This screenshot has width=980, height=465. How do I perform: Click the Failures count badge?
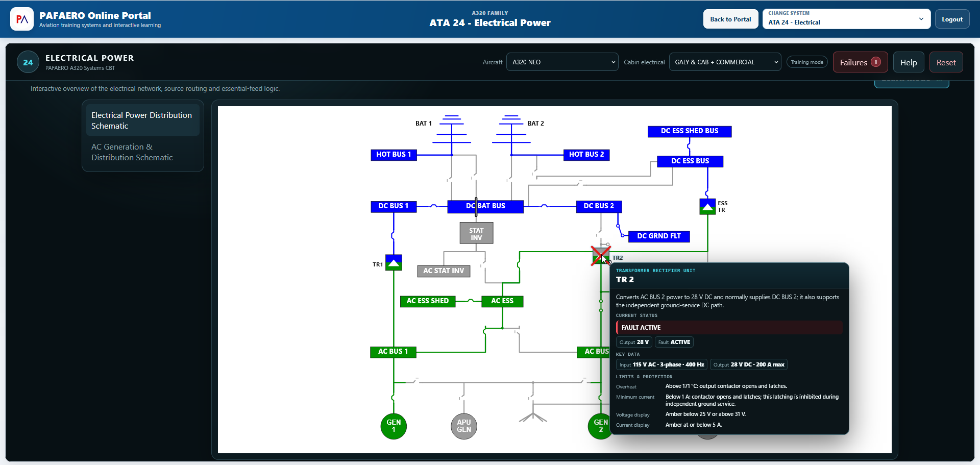coord(875,62)
